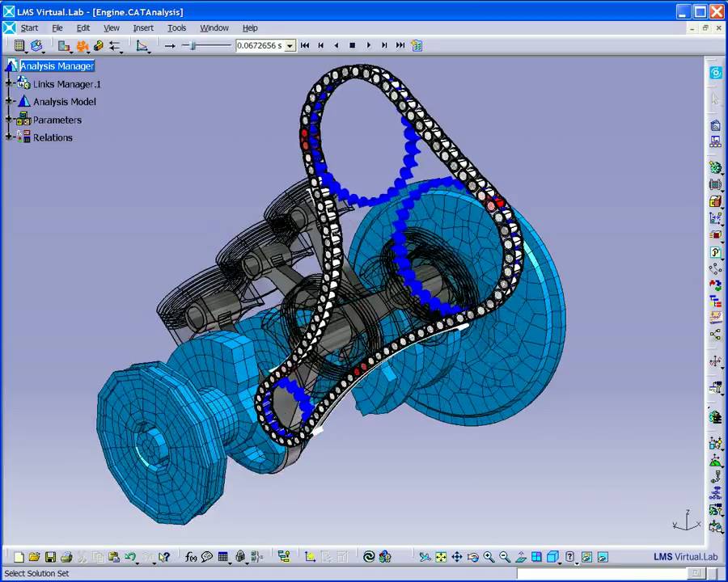Click the Zoom In magnifier
Image resolution: width=728 pixels, height=582 pixels.
tap(489, 556)
